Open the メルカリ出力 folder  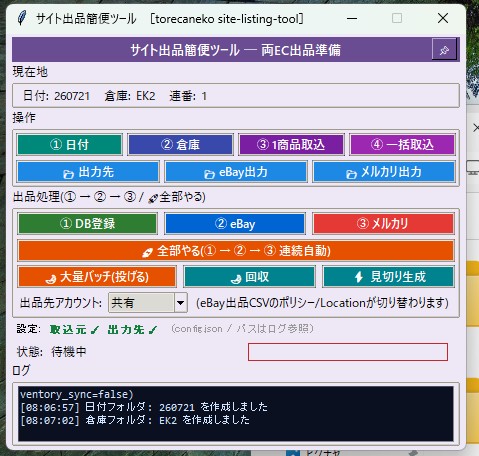(384, 172)
